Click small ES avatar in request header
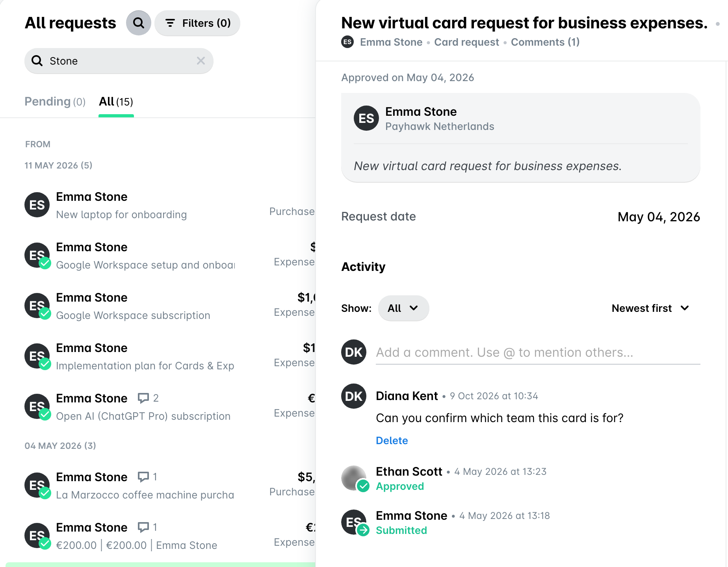The width and height of the screenshot is (728, 567). tap(347, 42)
